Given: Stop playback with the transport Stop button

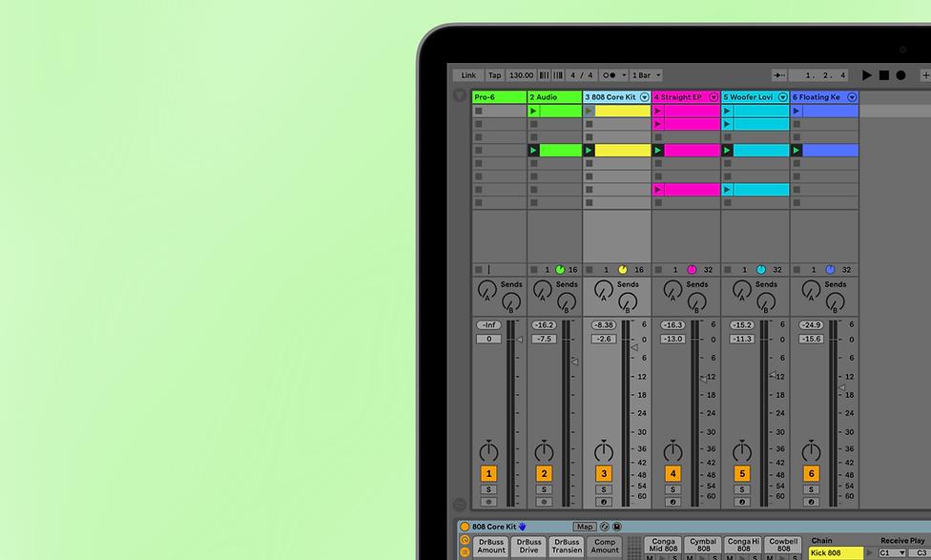Looking at the screenshot, I should click(x=884, y=75).
